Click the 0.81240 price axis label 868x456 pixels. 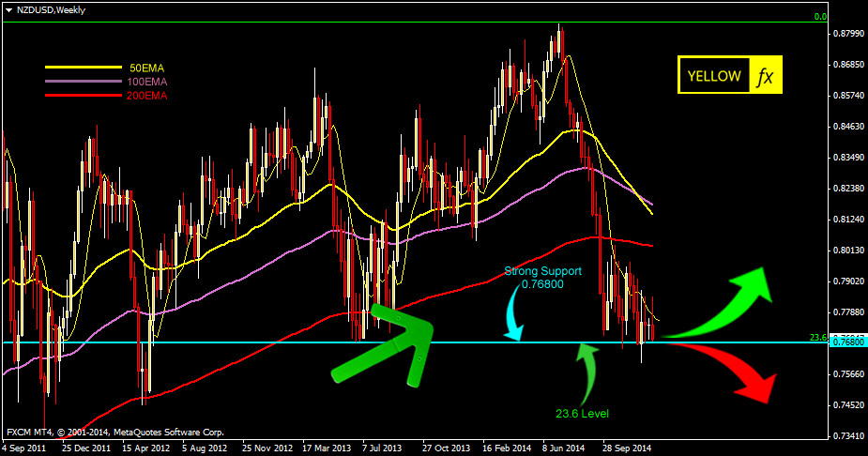click(848, 220)
